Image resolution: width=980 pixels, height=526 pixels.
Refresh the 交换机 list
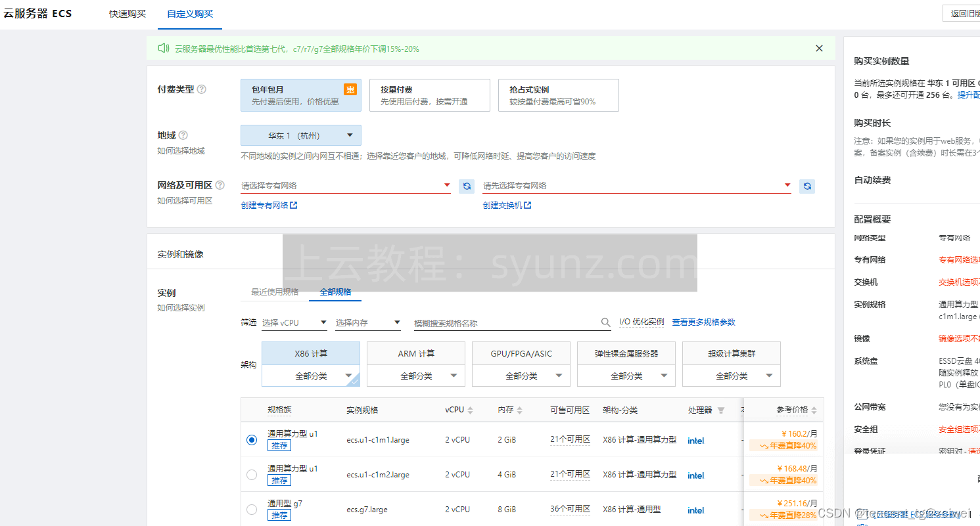click(807, 186)
